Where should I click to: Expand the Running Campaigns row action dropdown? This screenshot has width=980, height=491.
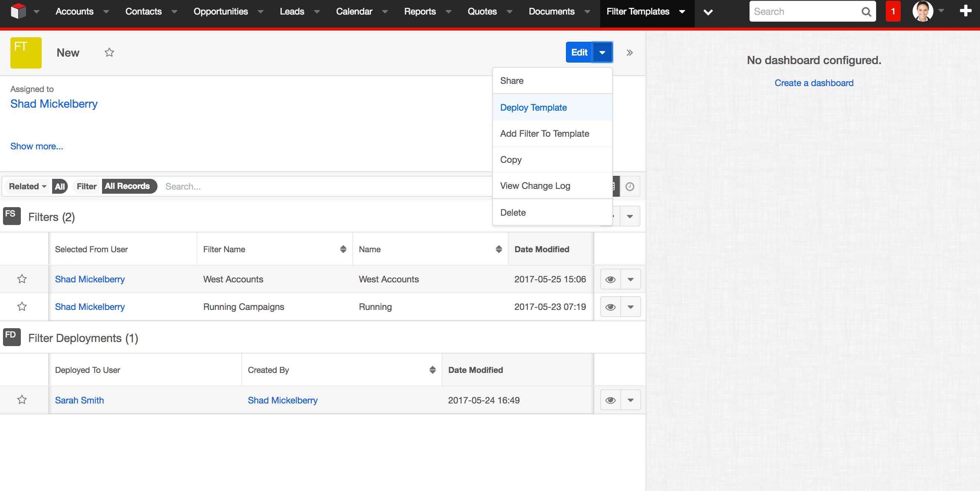(631, 306)
